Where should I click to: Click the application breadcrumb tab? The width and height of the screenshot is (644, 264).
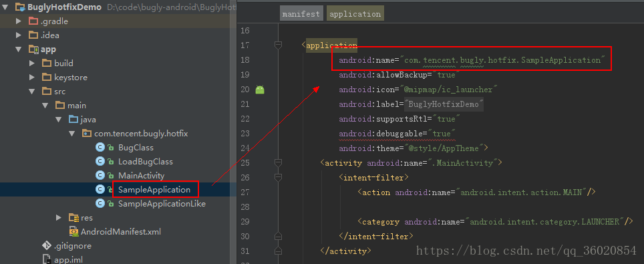(x=355, y=13)
